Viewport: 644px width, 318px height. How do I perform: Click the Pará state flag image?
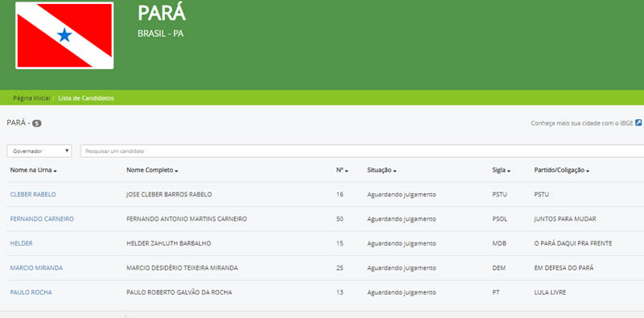click(64, 35)
